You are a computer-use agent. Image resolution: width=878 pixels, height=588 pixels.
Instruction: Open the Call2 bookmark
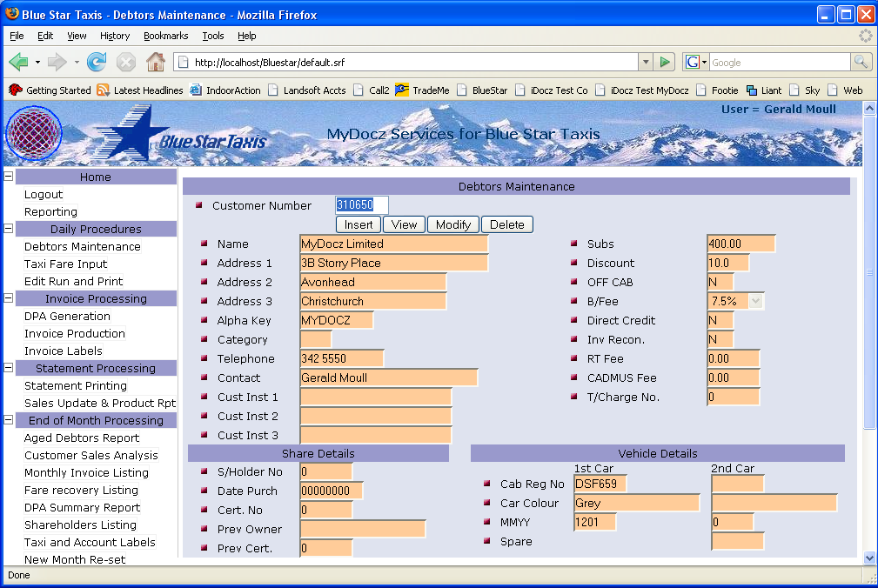pyautogui.click(x=372, y=90)
